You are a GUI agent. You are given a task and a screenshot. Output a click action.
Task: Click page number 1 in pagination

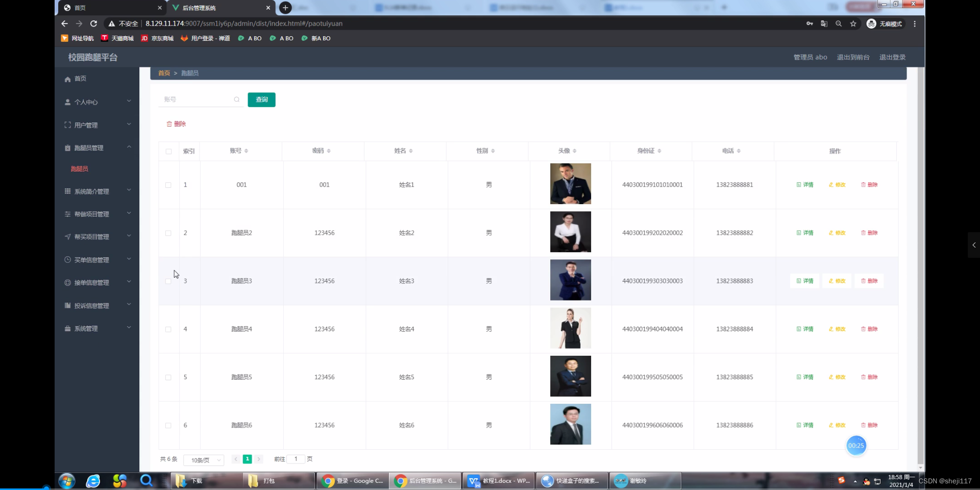247,459
